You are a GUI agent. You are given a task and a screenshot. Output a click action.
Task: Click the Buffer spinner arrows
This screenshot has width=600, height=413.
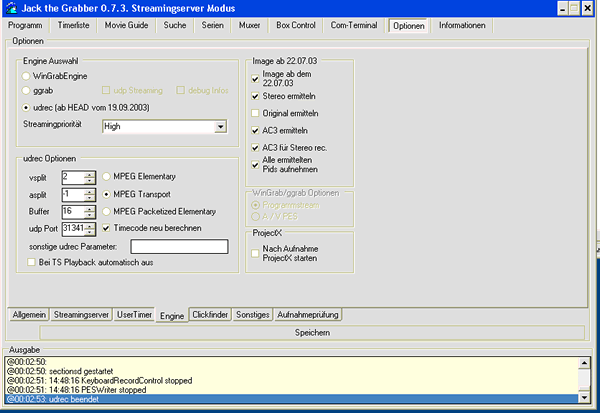coord(90,212)
